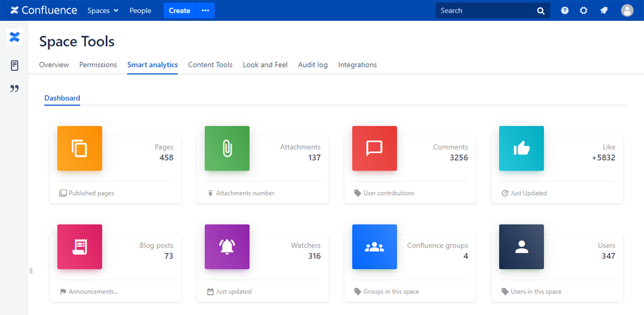This screenshot has height=315, width=644.
Task: Click the green Attachments paperclip tile
Action: click(227, 148)
